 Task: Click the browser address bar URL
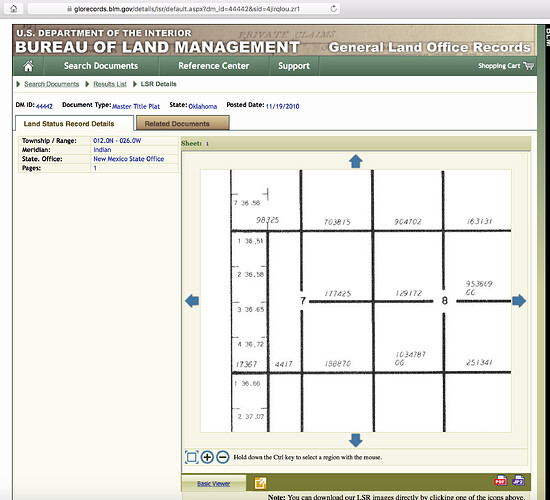(187, 9)
